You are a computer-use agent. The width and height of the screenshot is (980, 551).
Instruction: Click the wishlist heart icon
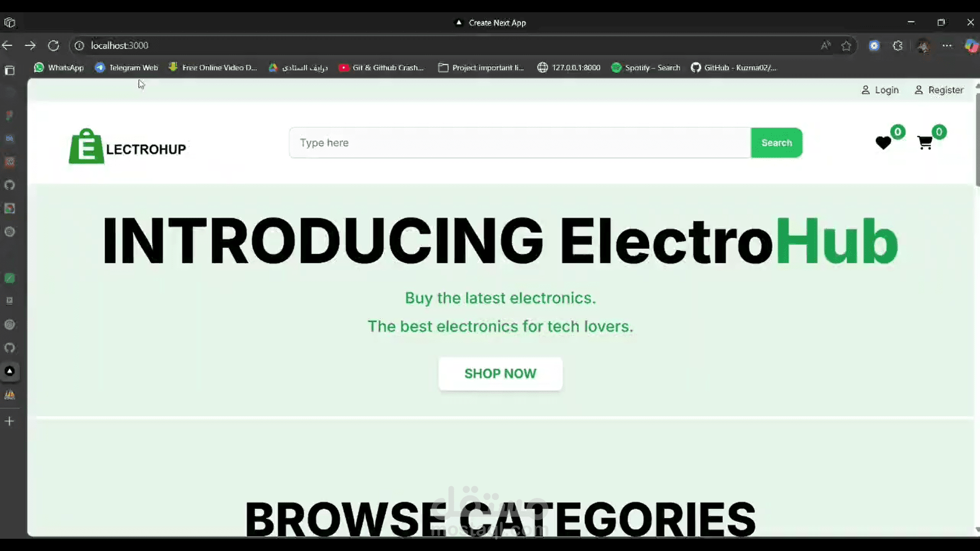pyautogui.click(x=883, y=143)
